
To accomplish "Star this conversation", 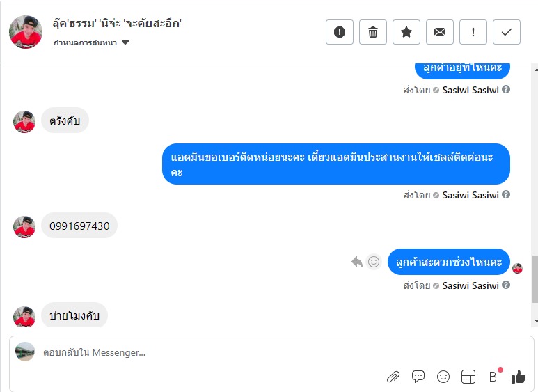I will point(406,32).
